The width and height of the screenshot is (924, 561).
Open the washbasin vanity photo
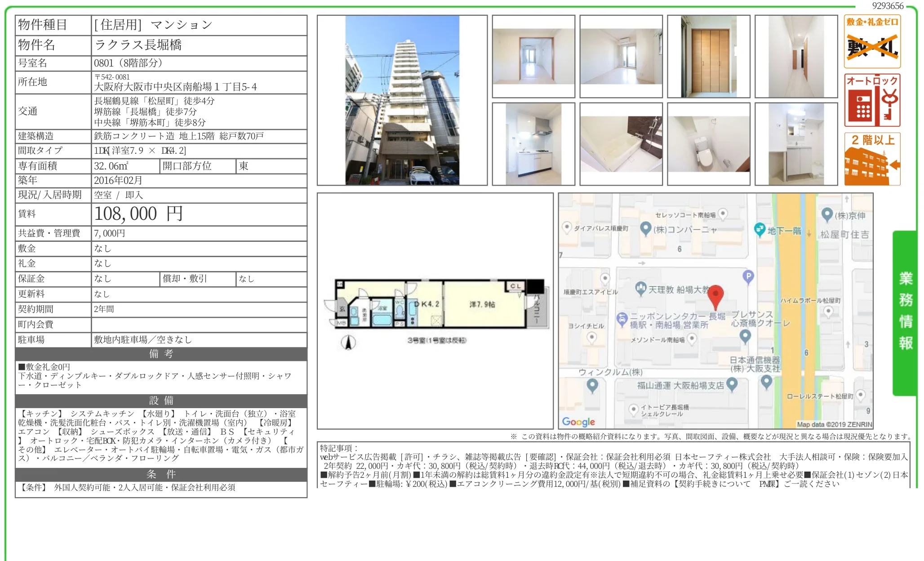pos(796,144)
